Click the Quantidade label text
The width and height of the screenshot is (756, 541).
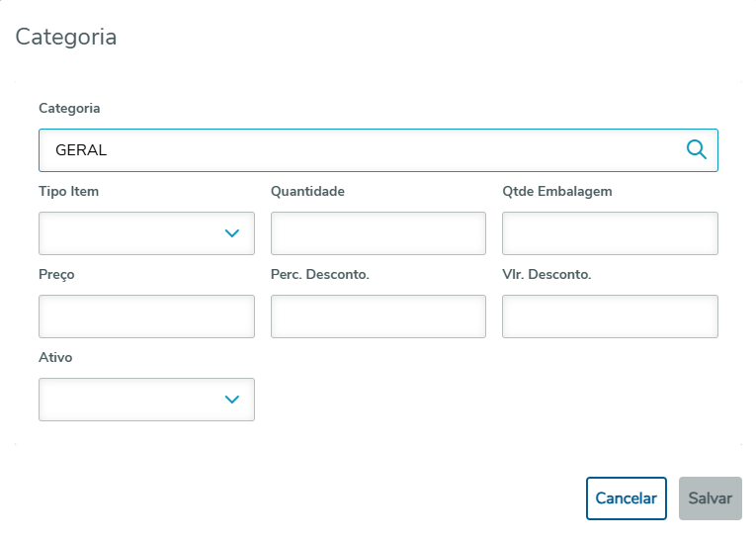click(307, 191)
